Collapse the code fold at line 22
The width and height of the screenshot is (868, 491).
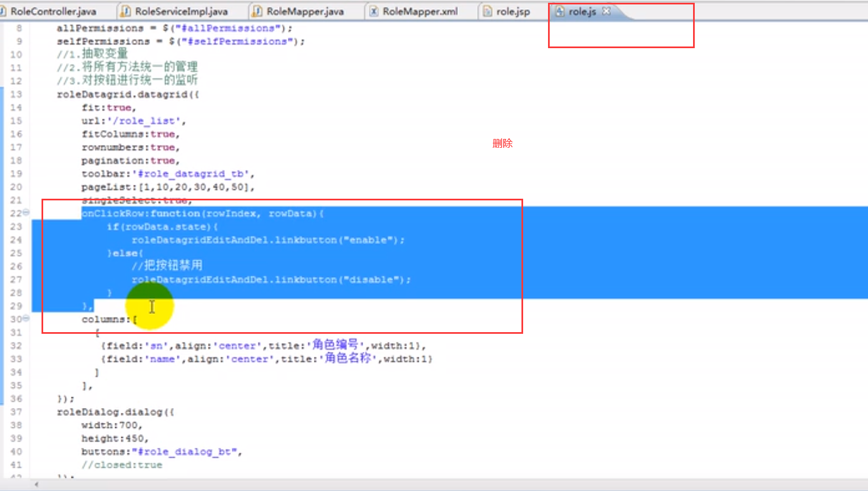coord(26,213)
